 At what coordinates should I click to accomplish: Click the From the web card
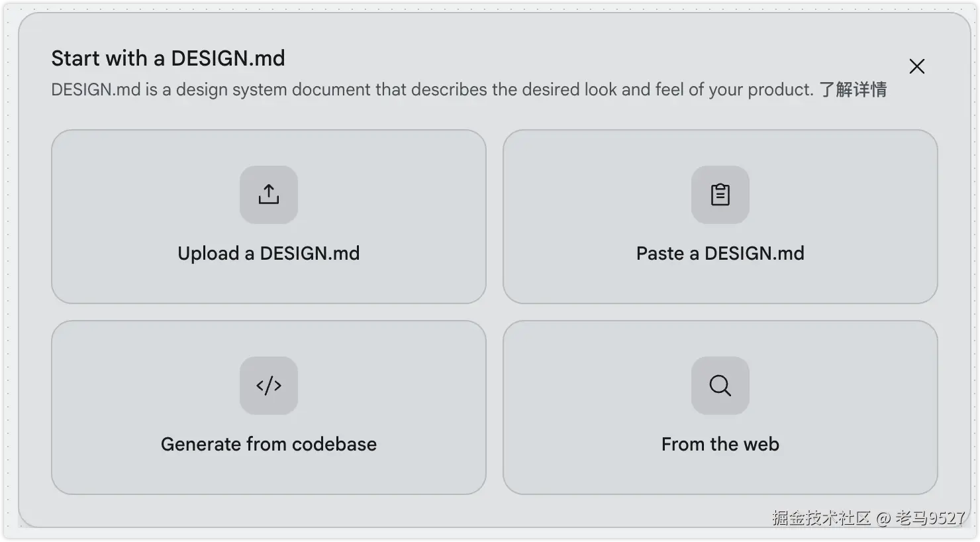coord(720,407)
